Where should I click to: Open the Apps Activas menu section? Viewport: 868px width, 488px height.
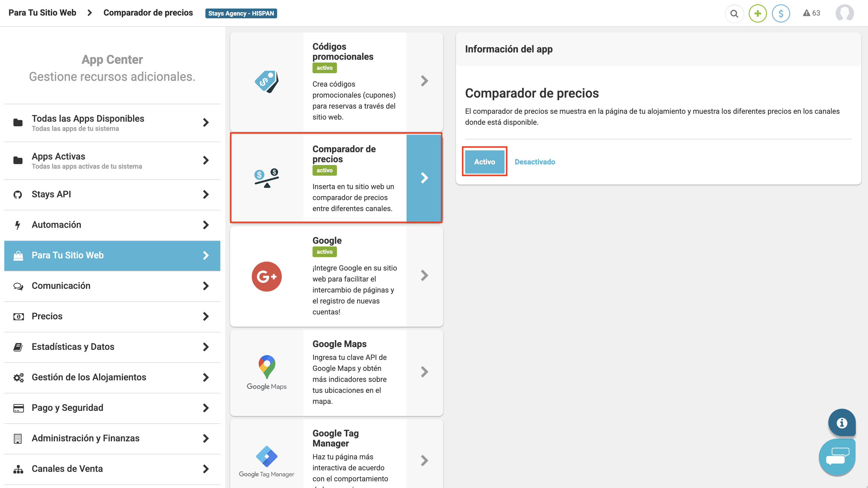[x=112, y=160]
